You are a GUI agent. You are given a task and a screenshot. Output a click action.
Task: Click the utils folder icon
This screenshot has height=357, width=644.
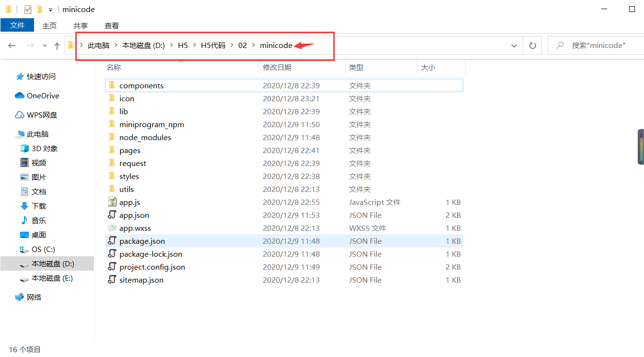(x=112, y=189)
